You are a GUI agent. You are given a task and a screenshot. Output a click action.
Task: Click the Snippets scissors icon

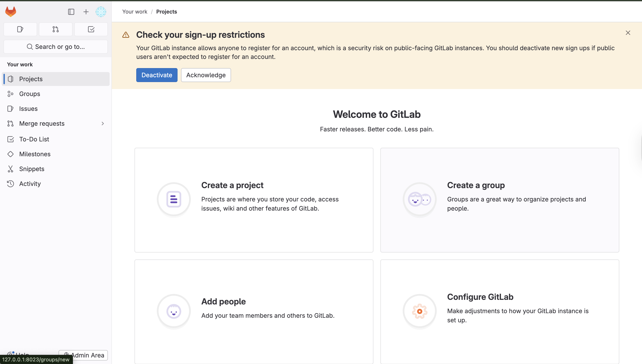[10, 169]
